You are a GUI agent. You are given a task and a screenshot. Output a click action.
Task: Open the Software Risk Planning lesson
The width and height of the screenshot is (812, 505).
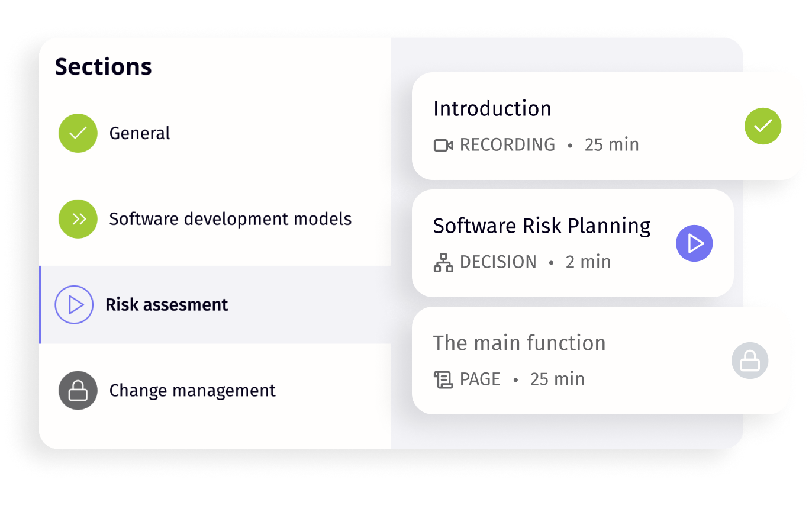(694, 243)
